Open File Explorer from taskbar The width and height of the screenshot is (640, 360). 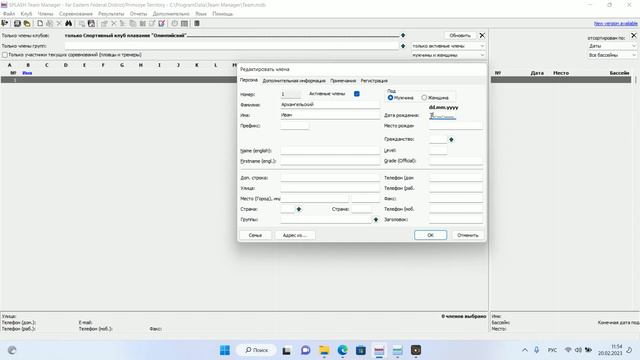pos(324,350)
